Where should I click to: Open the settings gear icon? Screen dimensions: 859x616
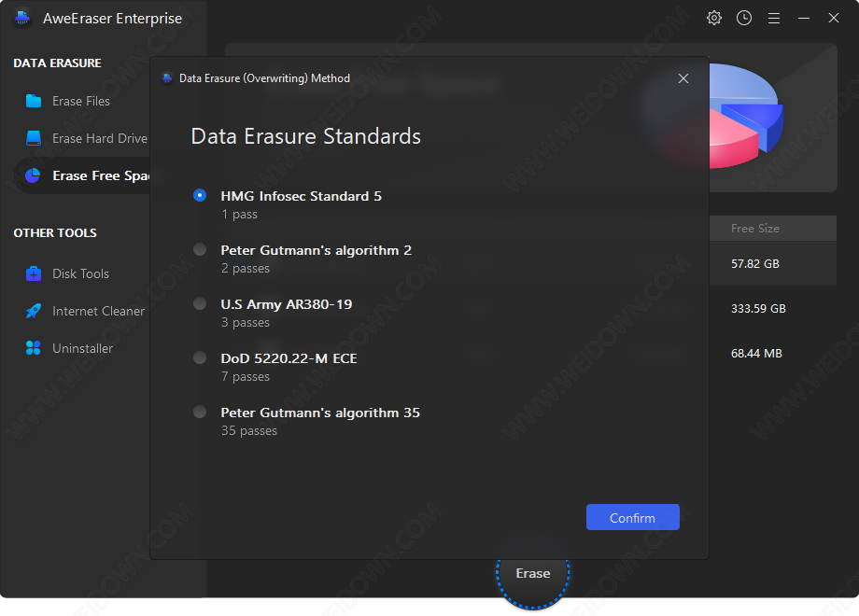click(714, 18)
